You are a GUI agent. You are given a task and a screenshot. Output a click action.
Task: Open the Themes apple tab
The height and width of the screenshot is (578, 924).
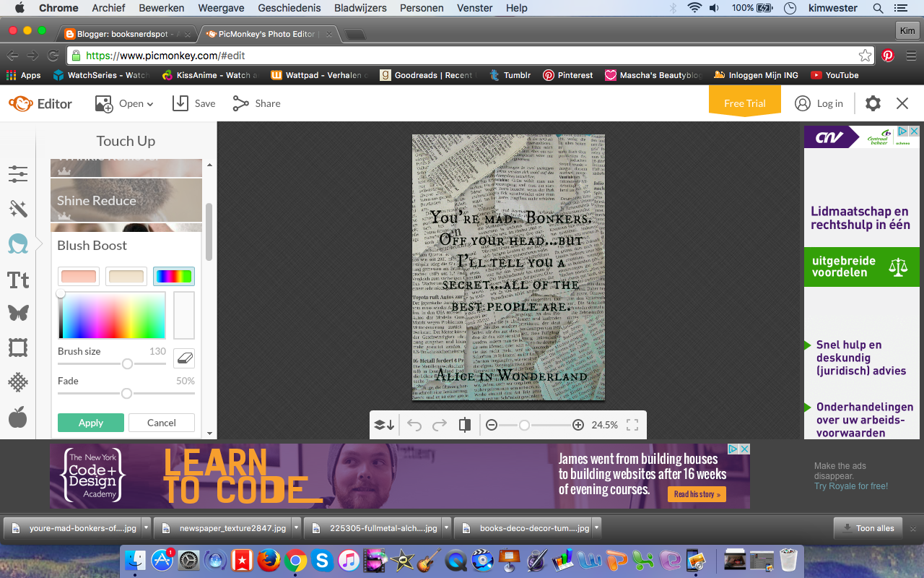[x=18, y=417]
